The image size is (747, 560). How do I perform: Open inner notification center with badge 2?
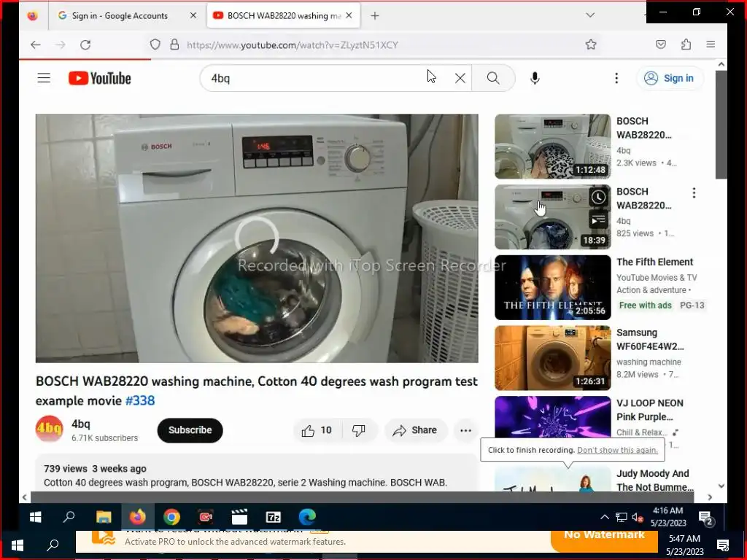tap(705, 518)
